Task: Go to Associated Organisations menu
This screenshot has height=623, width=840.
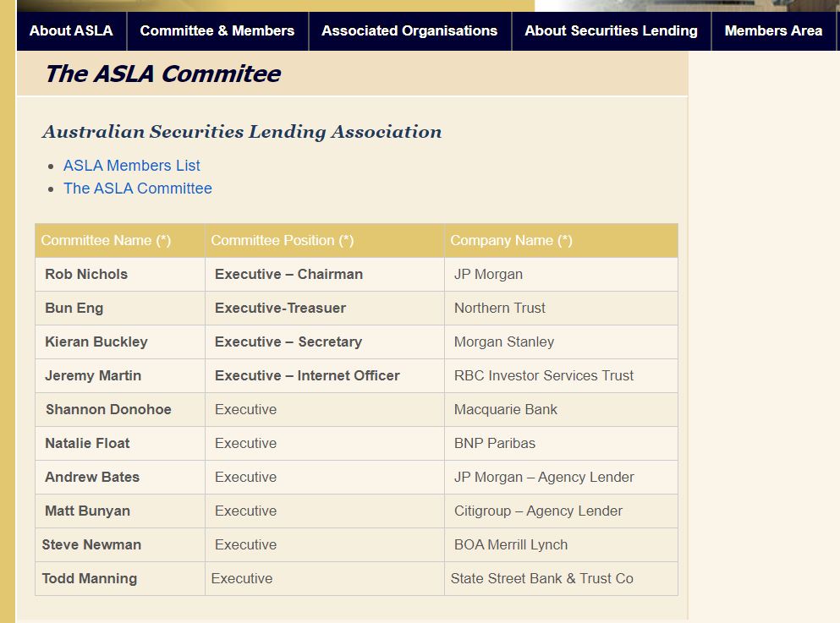Action: pyautogui.click(x=409, y=31)
